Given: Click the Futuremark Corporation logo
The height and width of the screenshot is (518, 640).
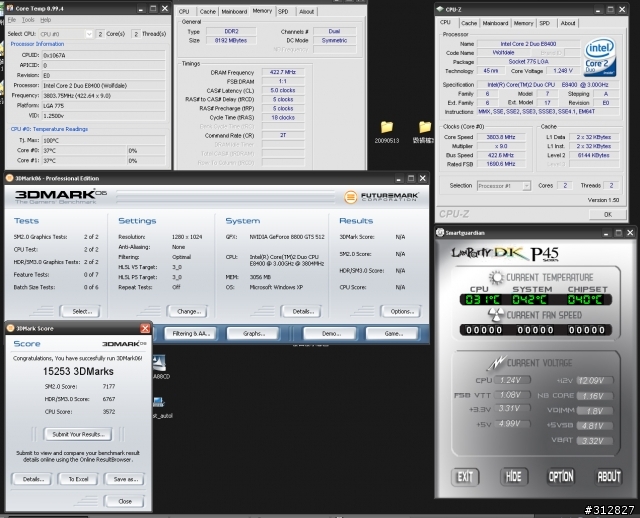Looking at the screenshot, I should 381,197.
